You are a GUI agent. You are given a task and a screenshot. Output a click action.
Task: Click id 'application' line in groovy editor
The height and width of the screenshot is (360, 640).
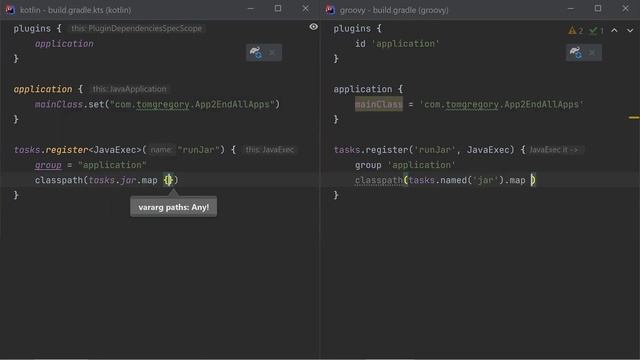[x=397, y=44]
